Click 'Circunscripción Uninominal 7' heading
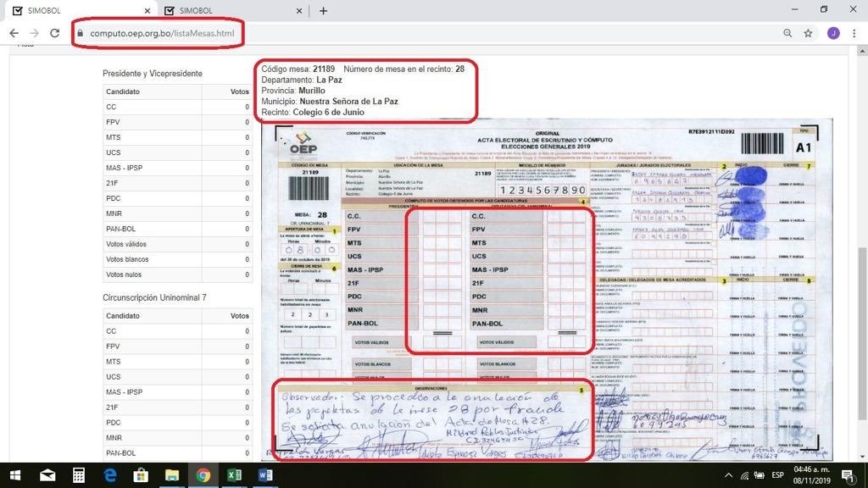 (154, 297)
